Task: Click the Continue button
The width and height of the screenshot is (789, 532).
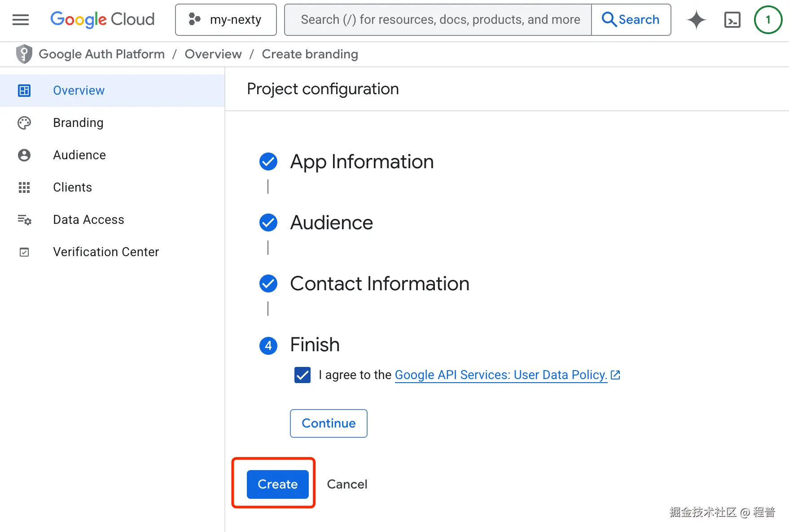Action: [329, 423]
